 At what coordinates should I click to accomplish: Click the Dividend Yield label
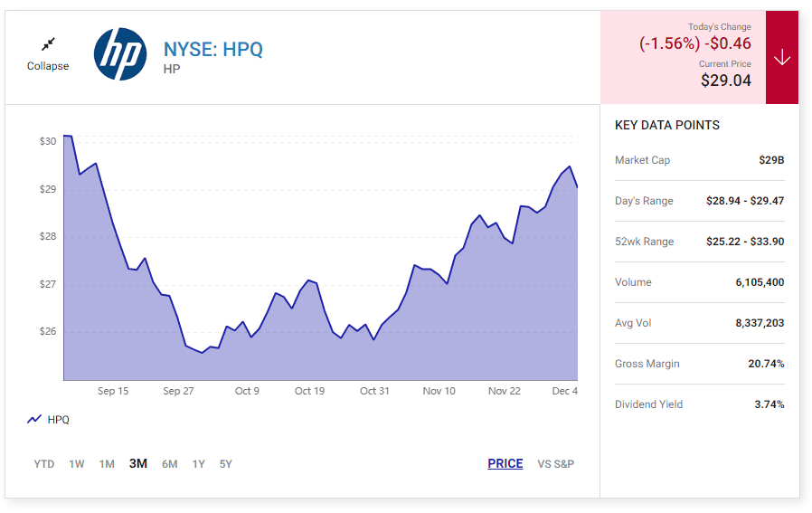click(649, 404)
